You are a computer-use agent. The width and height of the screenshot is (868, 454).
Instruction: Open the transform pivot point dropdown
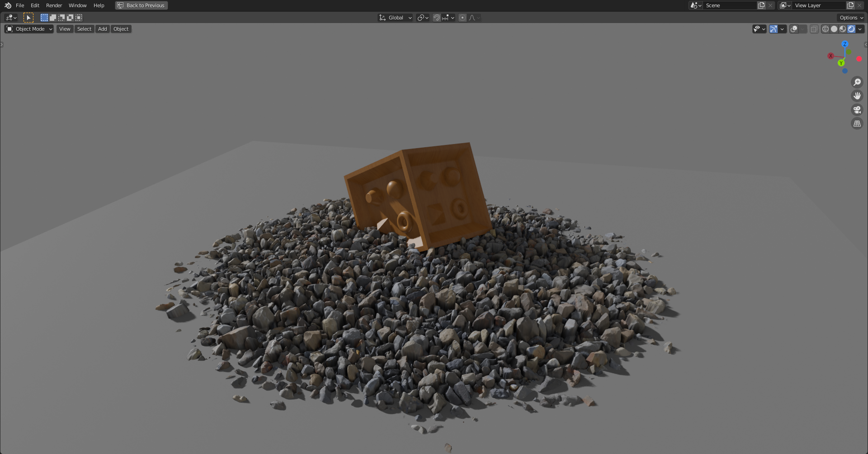point(423,18)
